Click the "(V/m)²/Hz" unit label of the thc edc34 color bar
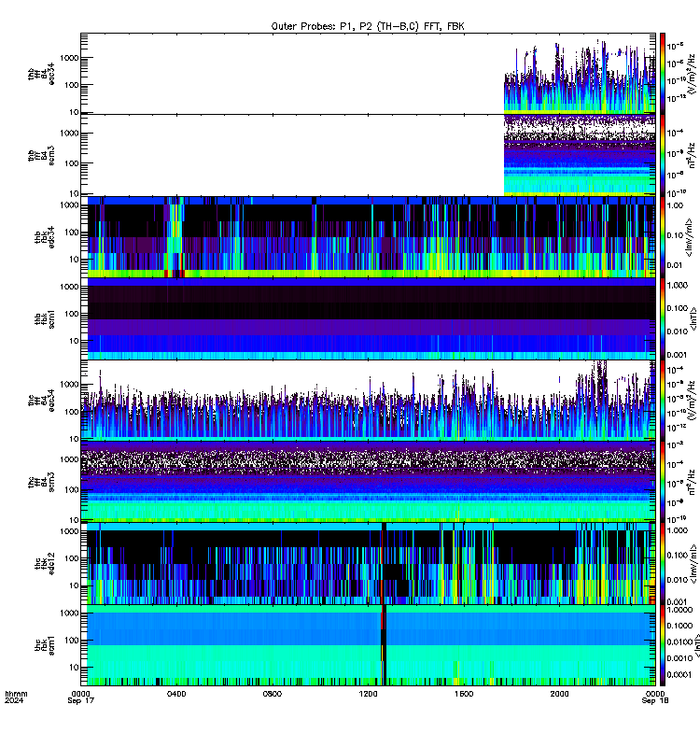The width and height of the screenshot is (700, 747). coord(692,401)
